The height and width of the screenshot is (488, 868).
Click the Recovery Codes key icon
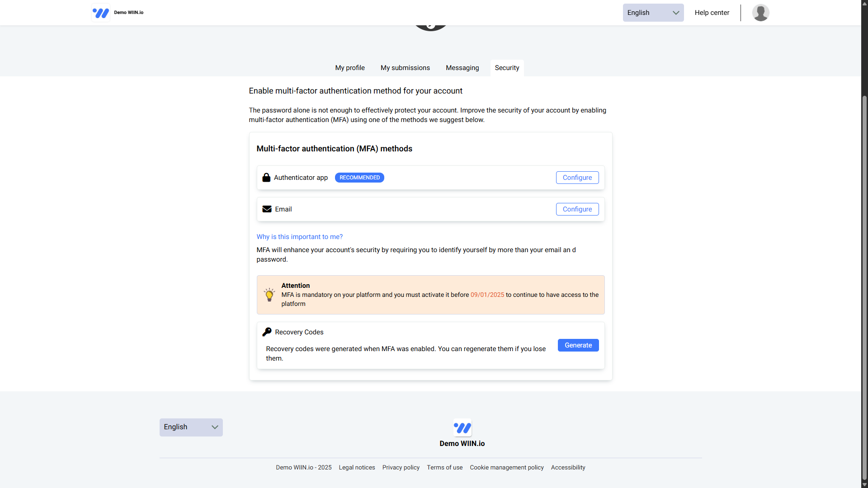pos(267,332)
